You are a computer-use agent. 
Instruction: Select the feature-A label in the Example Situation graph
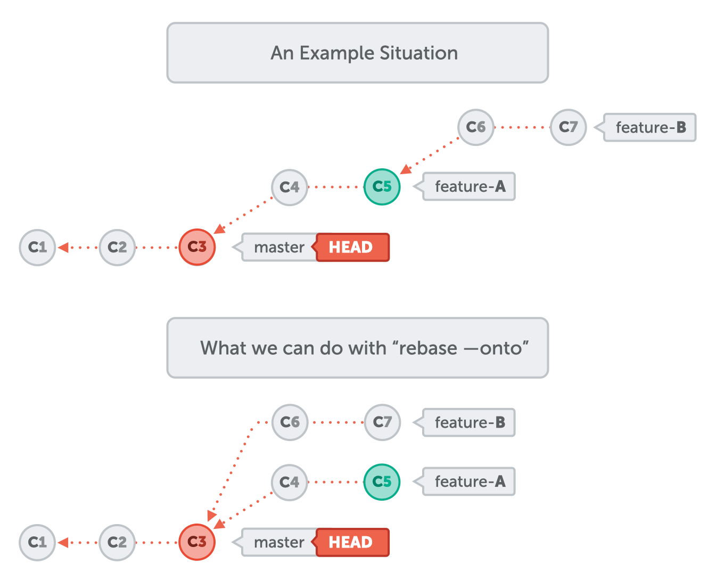click(x=470, y=187)
